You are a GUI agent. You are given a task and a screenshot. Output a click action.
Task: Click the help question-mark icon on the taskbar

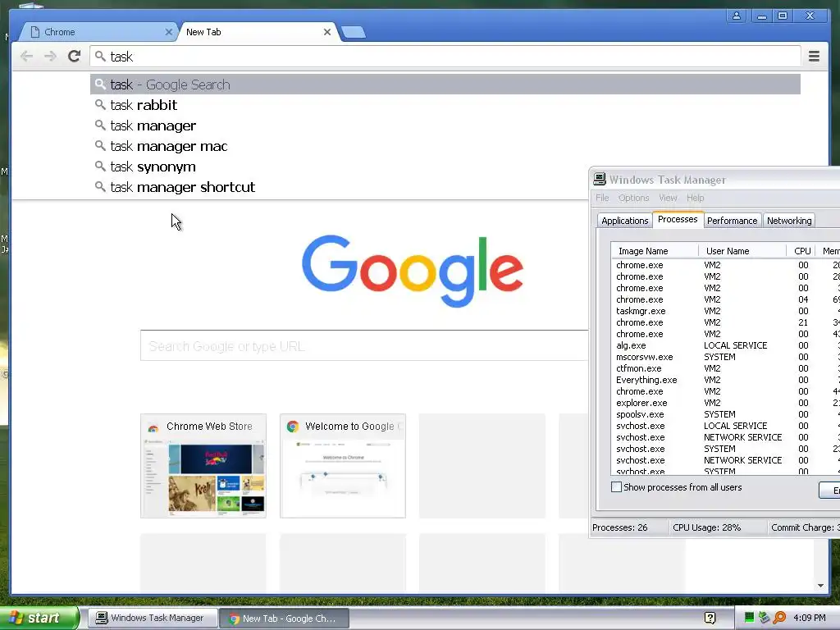(x=710, y=619)
